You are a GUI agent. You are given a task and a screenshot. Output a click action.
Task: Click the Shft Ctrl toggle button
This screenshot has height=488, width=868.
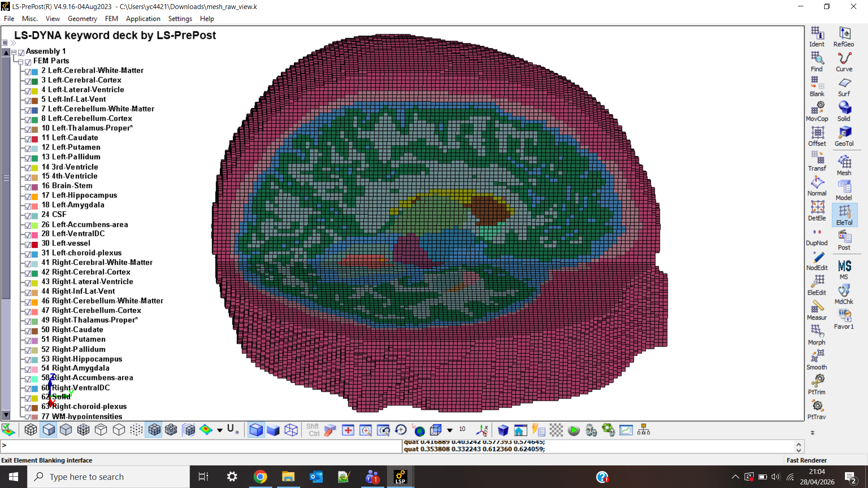[313, 430]
